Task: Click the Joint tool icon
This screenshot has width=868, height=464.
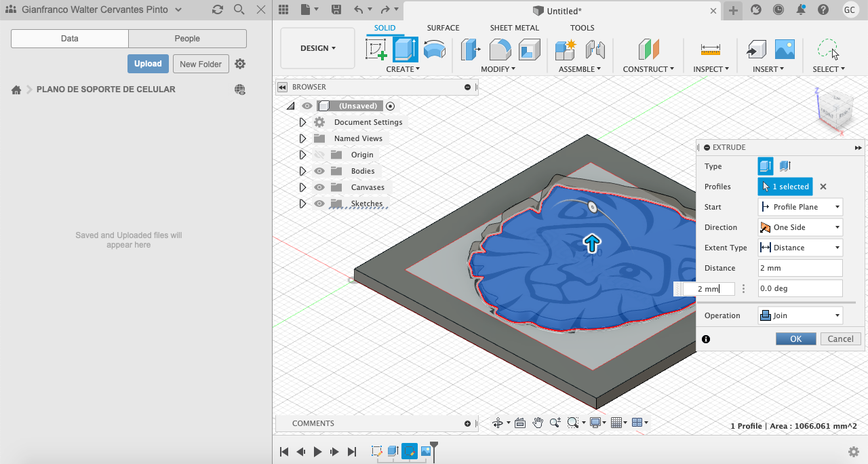Action: click(x=595, y=50)
